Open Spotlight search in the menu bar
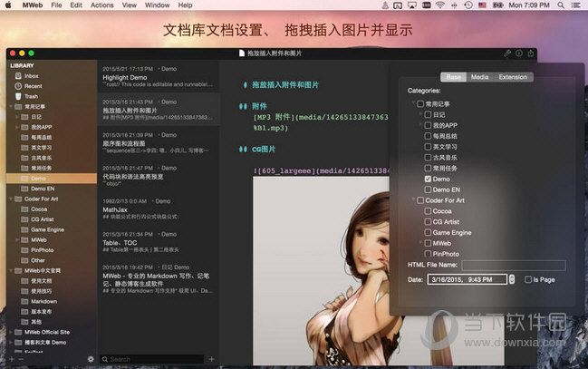Viewport: 588px width, 369px height. [561, 5]
